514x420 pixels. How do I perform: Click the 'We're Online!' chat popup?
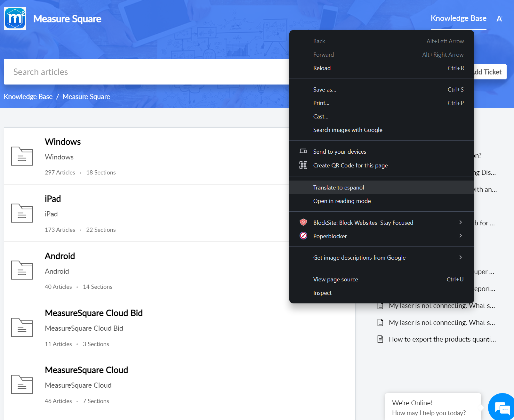coord(433,407)
